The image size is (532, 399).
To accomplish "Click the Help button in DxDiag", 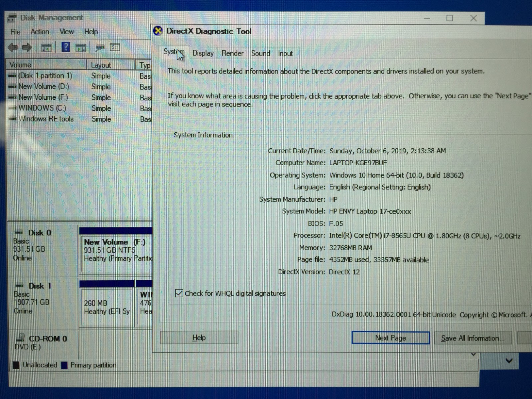I will pos(199,337).
